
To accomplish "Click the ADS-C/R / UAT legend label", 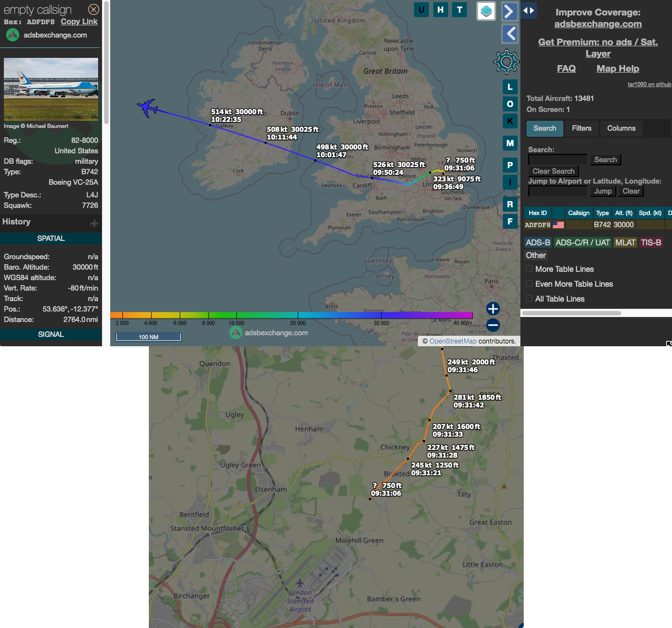I will click(x=583, y=243).
